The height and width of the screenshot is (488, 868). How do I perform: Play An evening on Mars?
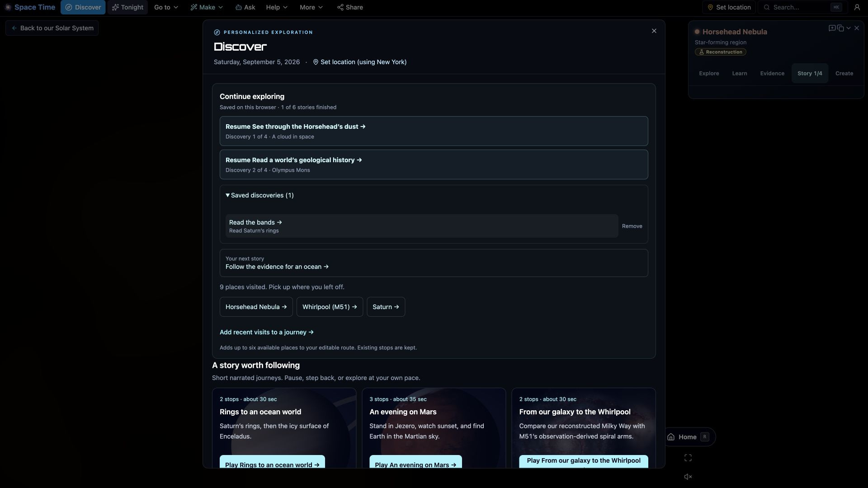[x=415, y=462]
